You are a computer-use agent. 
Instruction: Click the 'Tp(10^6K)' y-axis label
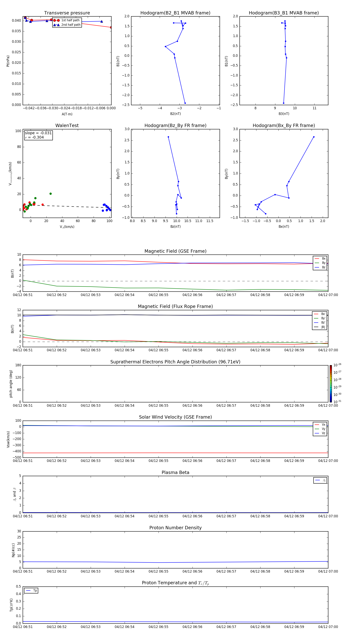pos(11,605)
